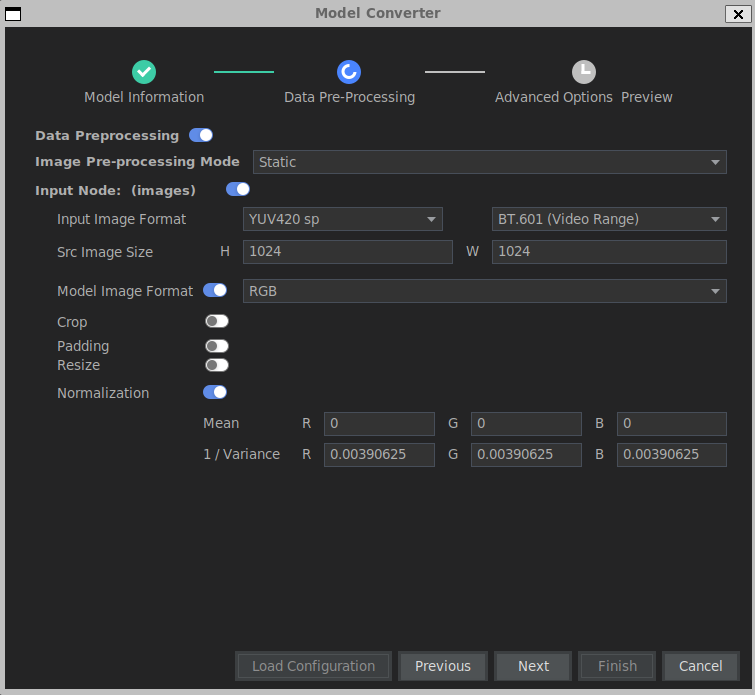Image resolution: width=755 pixels, height=695 pixels.
Task: Click the Src Image Size label
Action: tap(105, 252)
